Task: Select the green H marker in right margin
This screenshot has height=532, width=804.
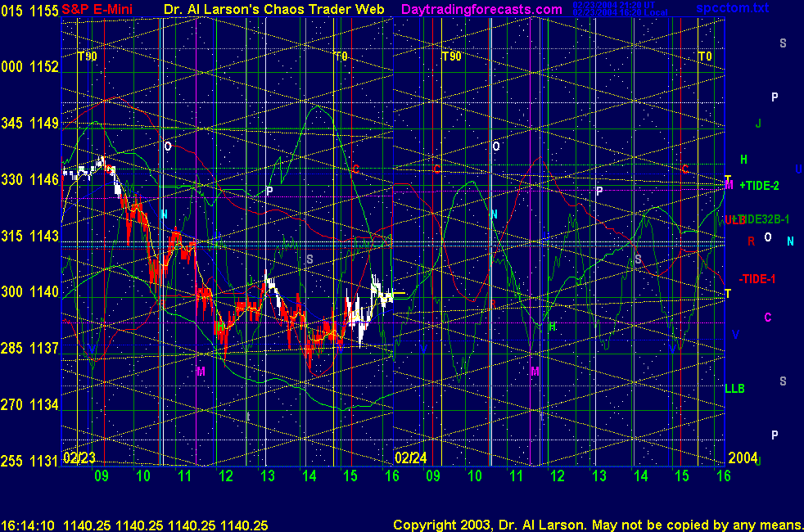Action: point(743,160)
